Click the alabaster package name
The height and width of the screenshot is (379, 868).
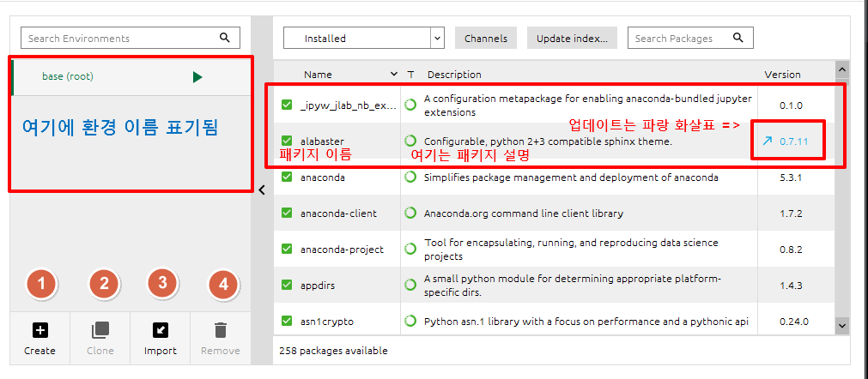point(321,141)
